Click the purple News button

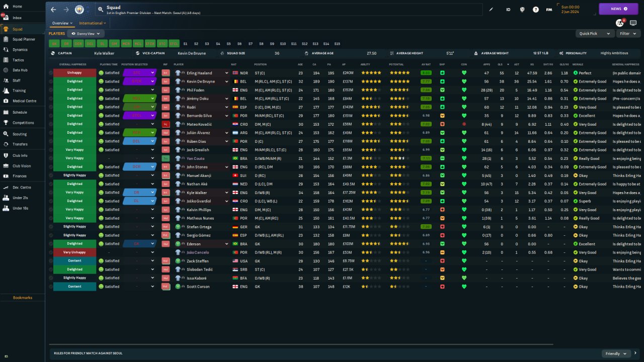(x=618, y=9)
